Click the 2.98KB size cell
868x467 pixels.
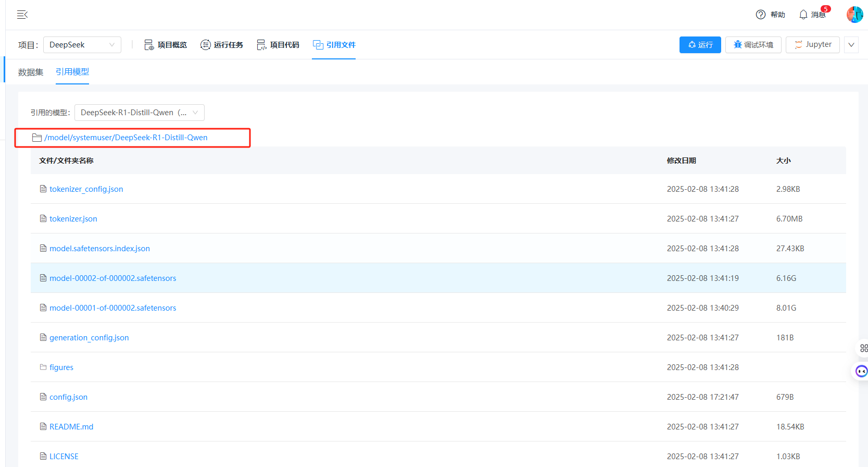(x=788, y=189)
